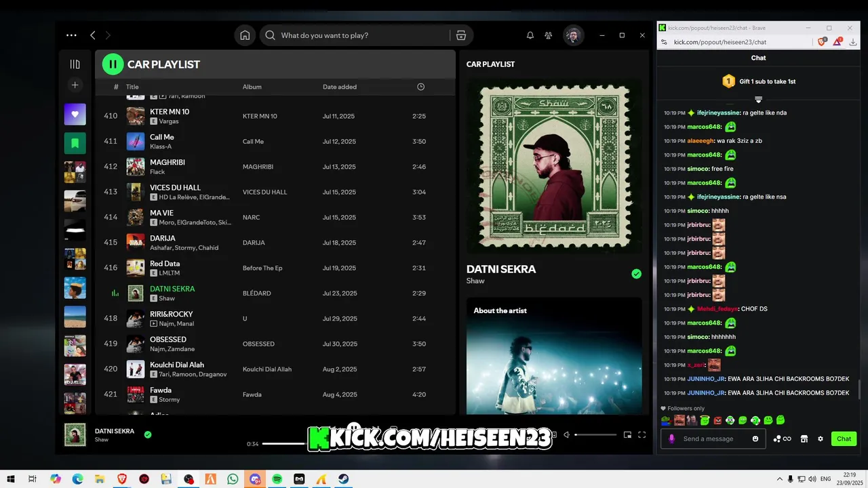Image resolution: width=868 pixels, height=488 pixels.
Task: Open artist link Vargas under KTER MN 10
Action: 169,121
